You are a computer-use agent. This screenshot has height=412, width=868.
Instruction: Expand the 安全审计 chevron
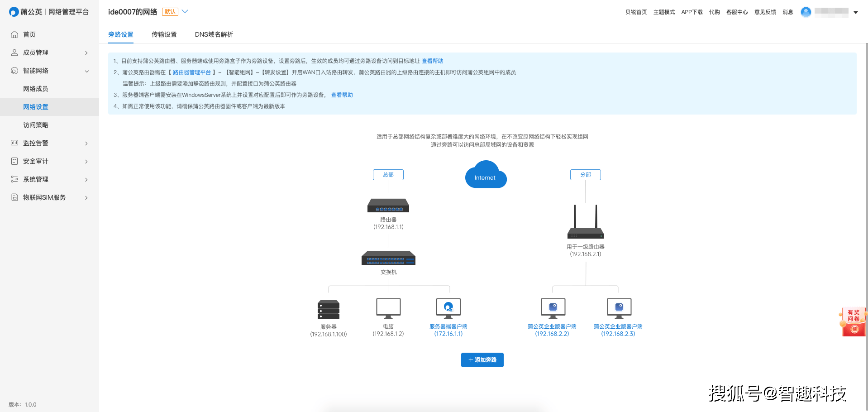click(x=86, y=162)
